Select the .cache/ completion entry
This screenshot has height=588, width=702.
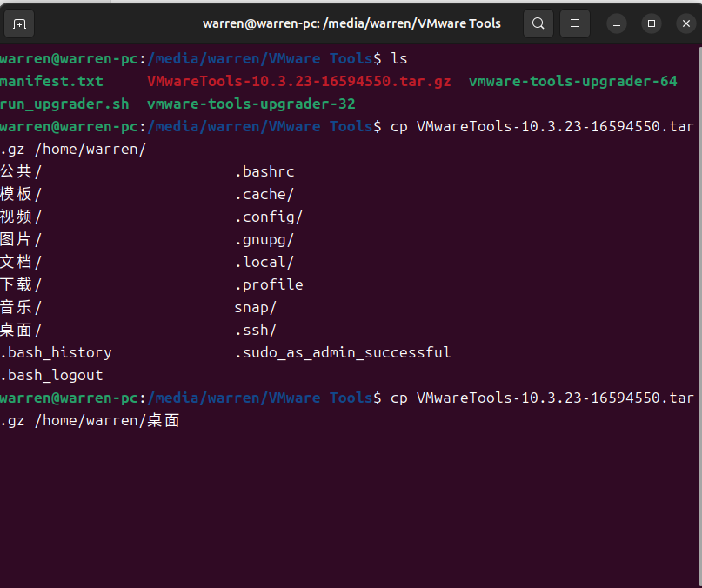pyautogui.click(x=264, y=194)
